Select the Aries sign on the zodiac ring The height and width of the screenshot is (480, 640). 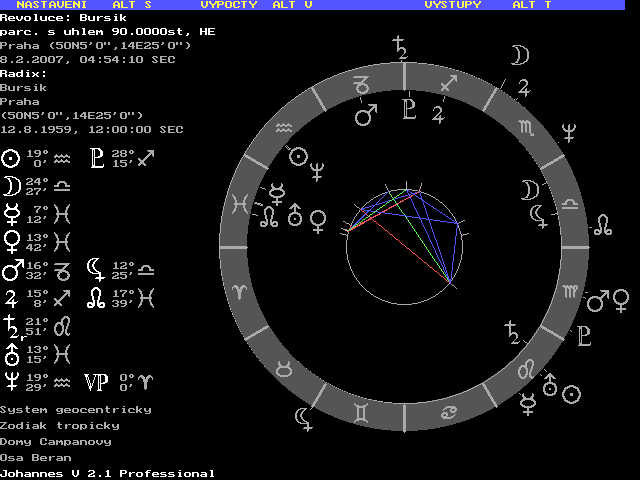tap(241, 289)
